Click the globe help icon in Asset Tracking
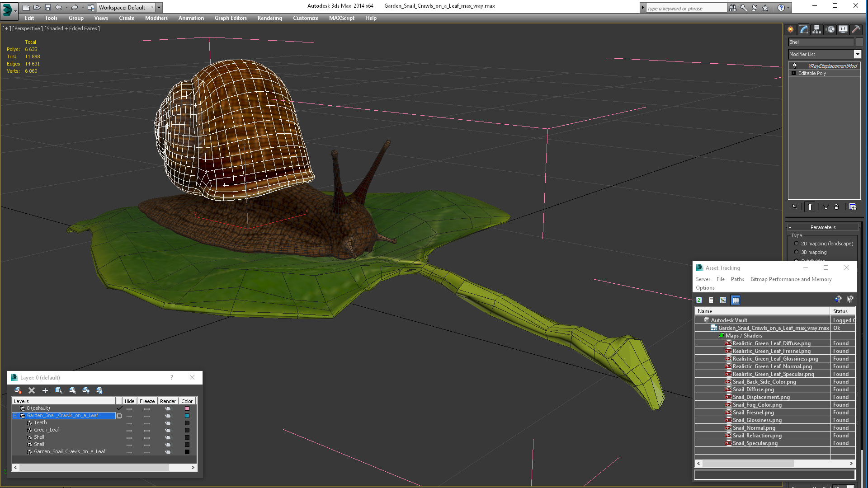Viewport: 868px width, 488px height. click(838, 299)
